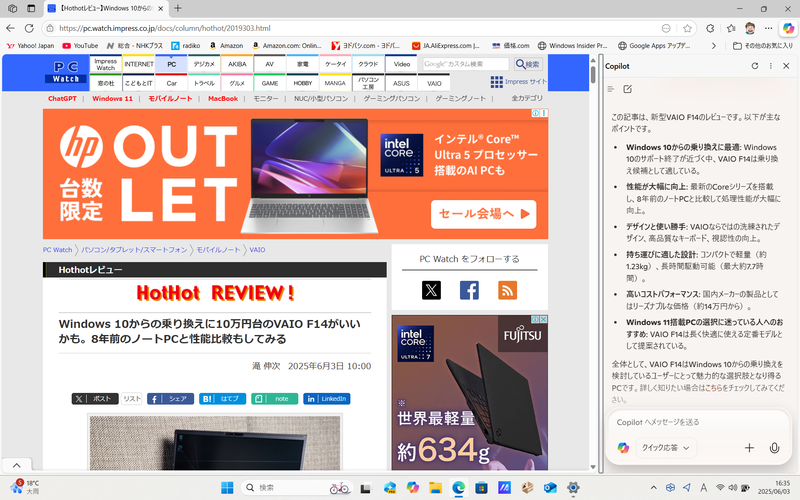Click the Edge workspaces icon in title bar
800x500 pixels.
pos(13,8)
